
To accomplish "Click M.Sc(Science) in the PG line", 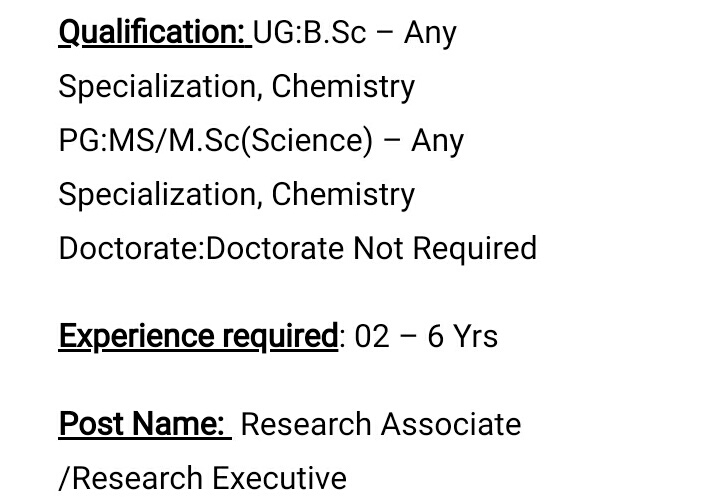I will click(270, 141).
